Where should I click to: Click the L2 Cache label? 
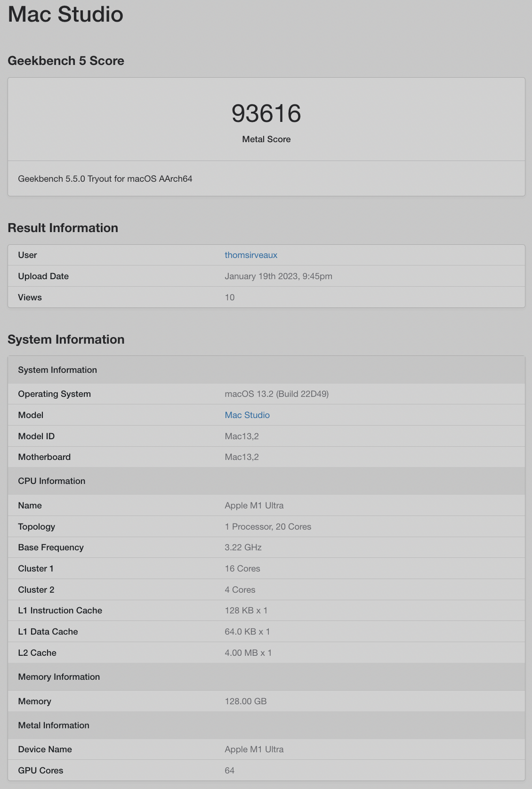37,653
